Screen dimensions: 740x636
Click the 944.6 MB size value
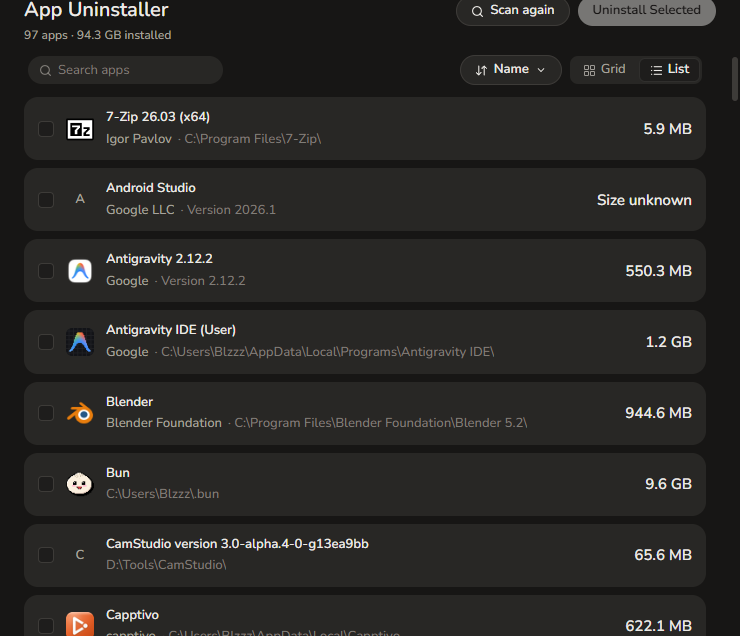[x=658, y=413]
